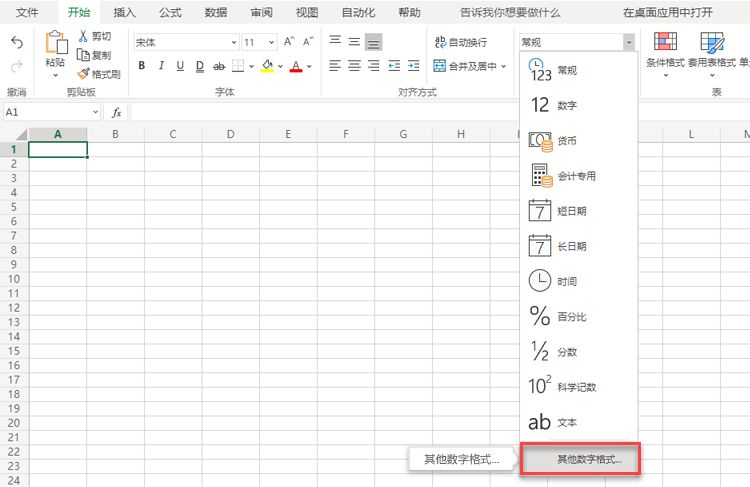Select 短日期 short date format
The width and height of the screenshot is (750, 487).
pos(579,211)
